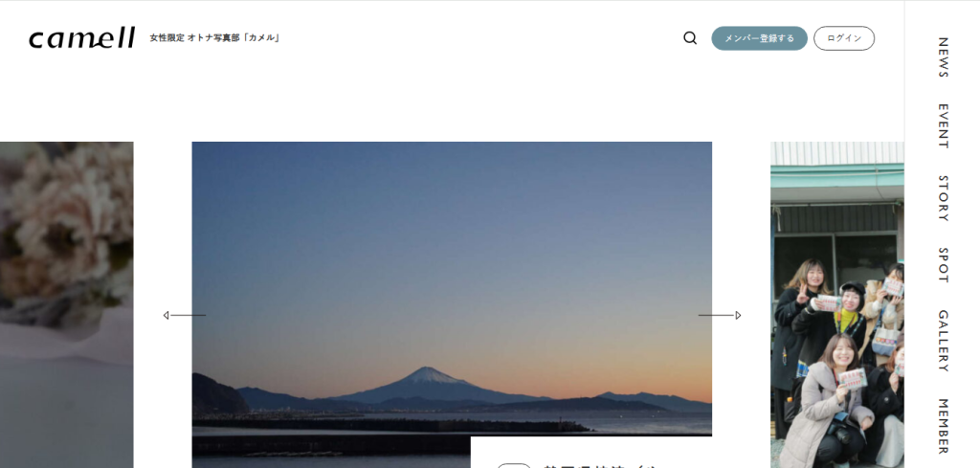Image resolution: width=980 pixels, height=468 pixels.
Task: Open the group photo slide on right
Action: [836, 305]
